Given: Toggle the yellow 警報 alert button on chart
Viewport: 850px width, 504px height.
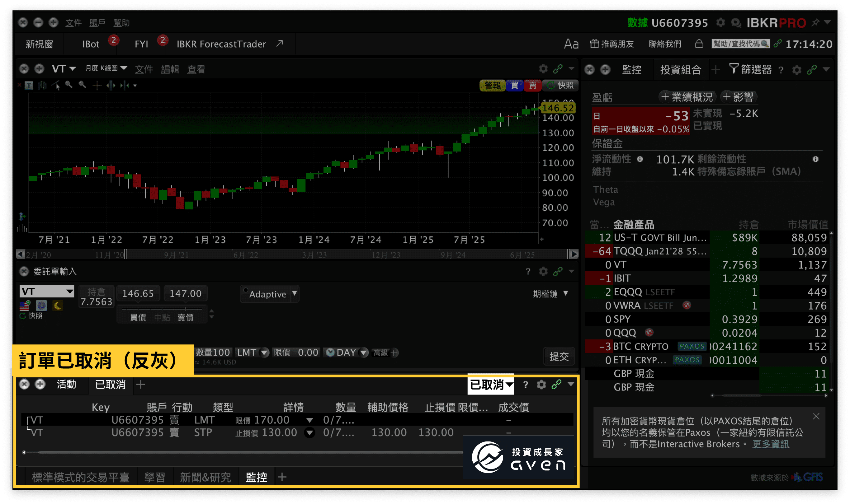Looking at the screenshot, I should [x=493, y=86].
